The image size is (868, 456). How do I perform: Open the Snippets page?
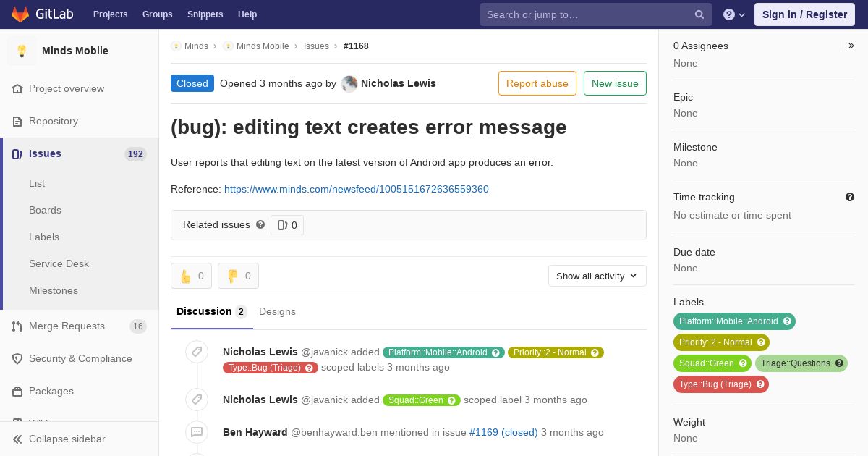click(205, 14)
